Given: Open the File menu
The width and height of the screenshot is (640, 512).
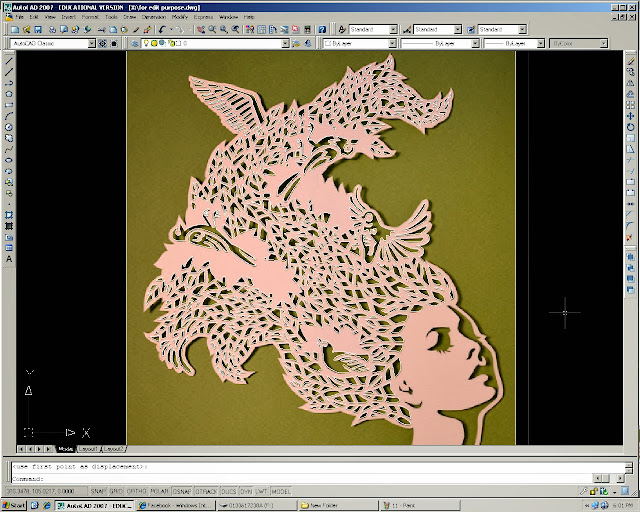Looking at the screenshot, I should pos(19,17).
